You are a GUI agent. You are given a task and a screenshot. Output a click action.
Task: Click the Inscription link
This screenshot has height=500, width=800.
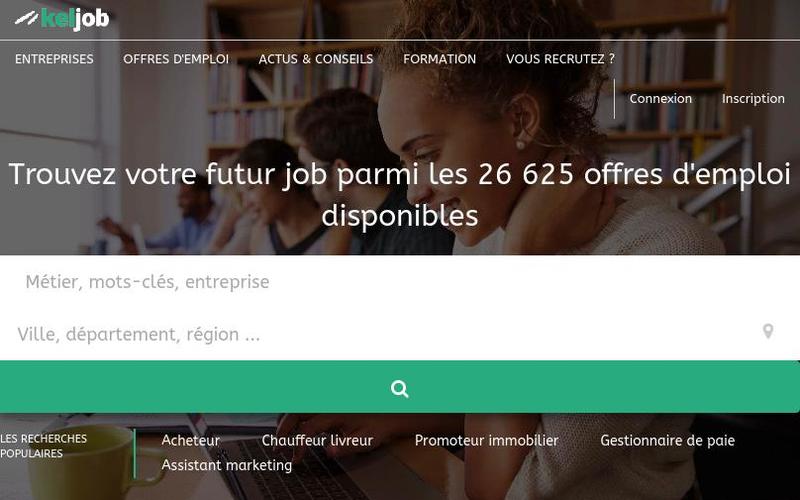click(753, 98)
